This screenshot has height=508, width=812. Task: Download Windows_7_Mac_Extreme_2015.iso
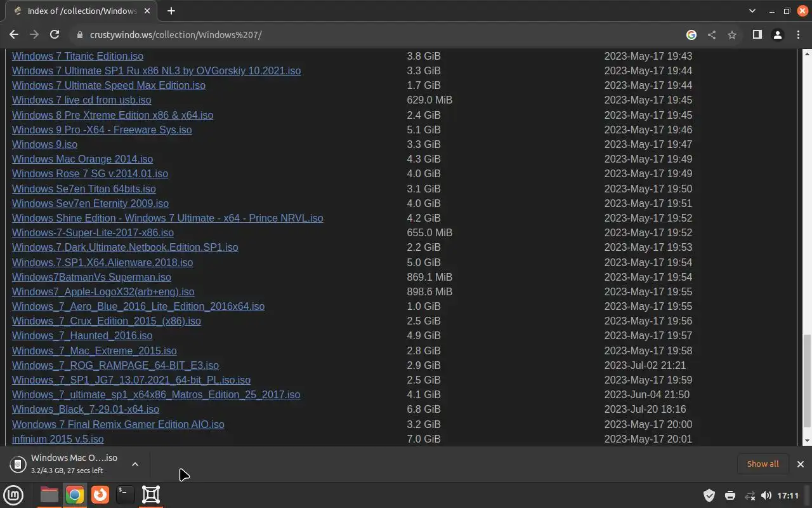(x=94, y=351)
